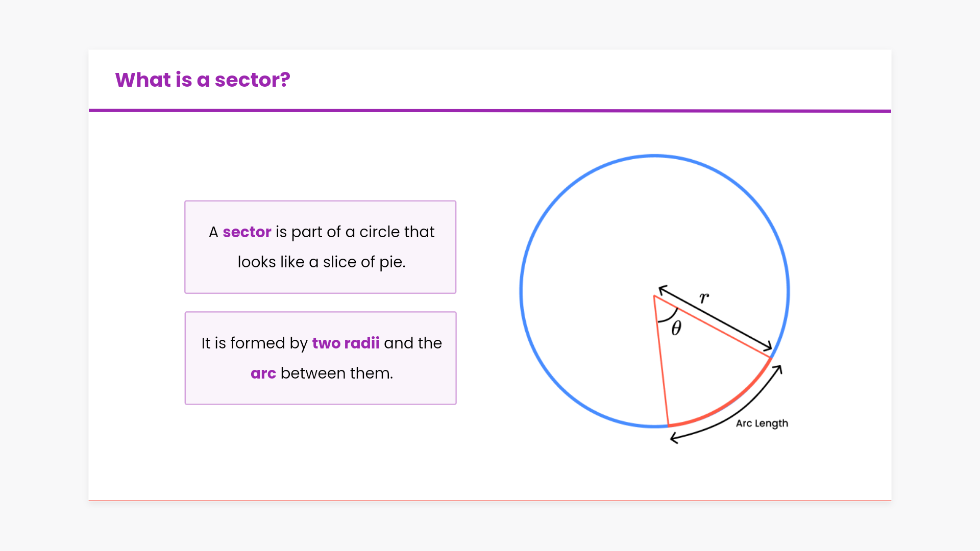Click the top of the blue circle outline
Screen dimensions: 980x551
(x=654, y=156)
